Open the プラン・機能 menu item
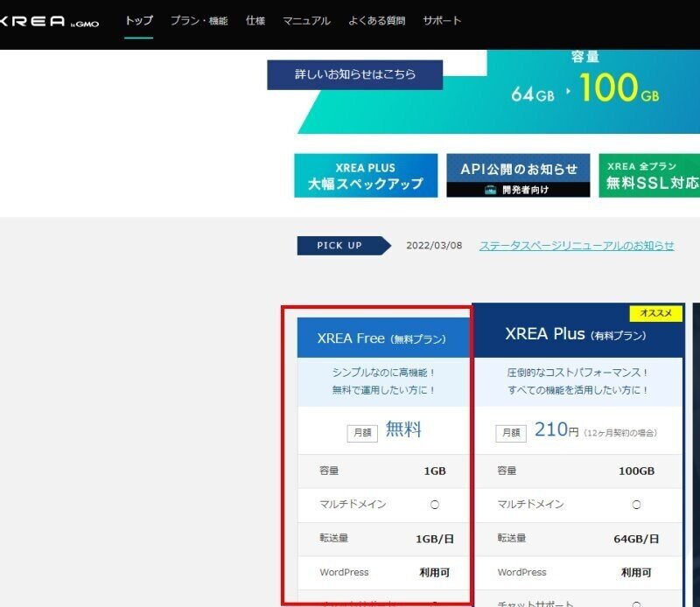Viewport: 700px width, 607px height. click(199, 20)
